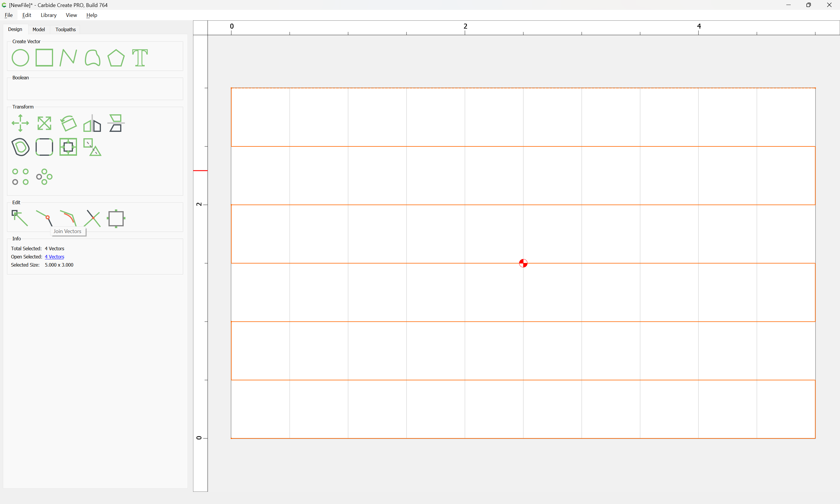Screen dimensions: 840x504
Task: Switch to the Model tab
Action: [38, 29]
